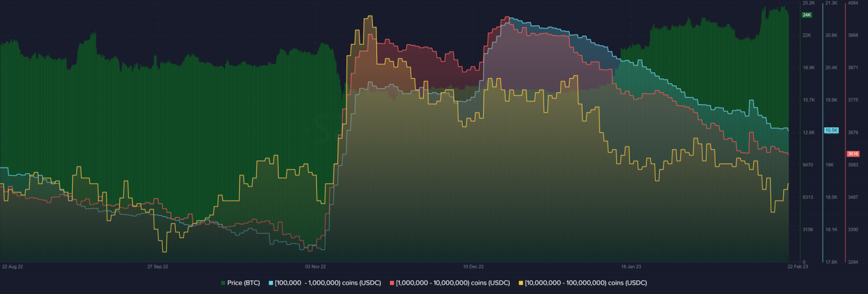Viewport: 868px width, 294px height.
Task: Toggle the Price (BTC) series label
Action: [x=244, y=283]
